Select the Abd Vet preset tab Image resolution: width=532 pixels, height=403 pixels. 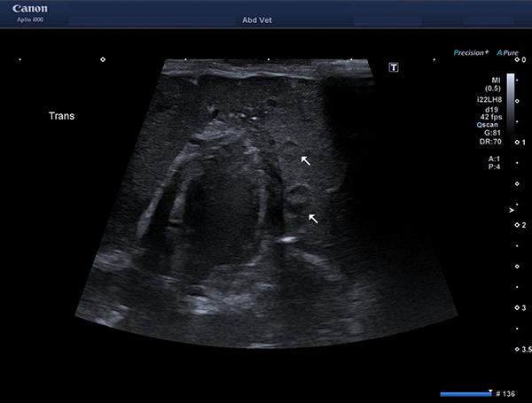pos(257,20)
